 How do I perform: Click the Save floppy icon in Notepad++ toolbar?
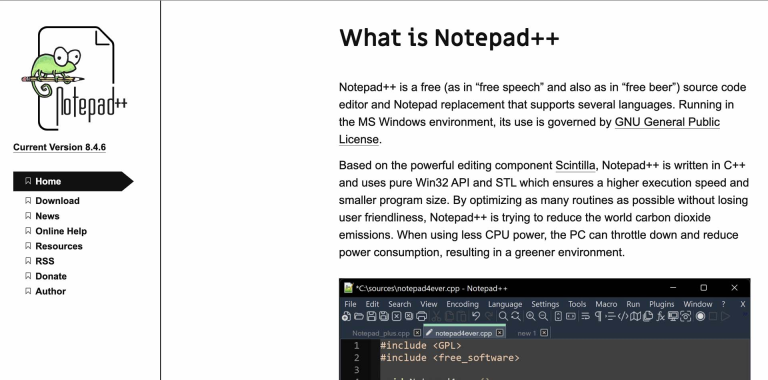click(x=371, y=316)
